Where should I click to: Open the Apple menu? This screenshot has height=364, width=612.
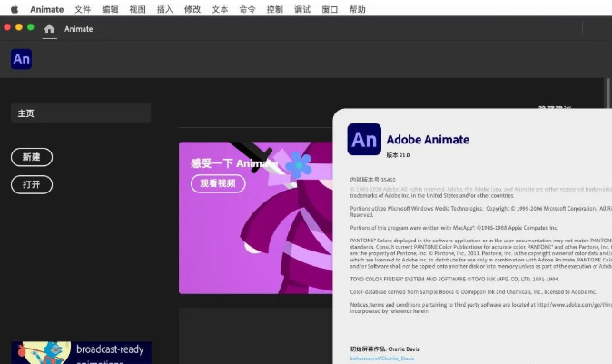point(15,9)
